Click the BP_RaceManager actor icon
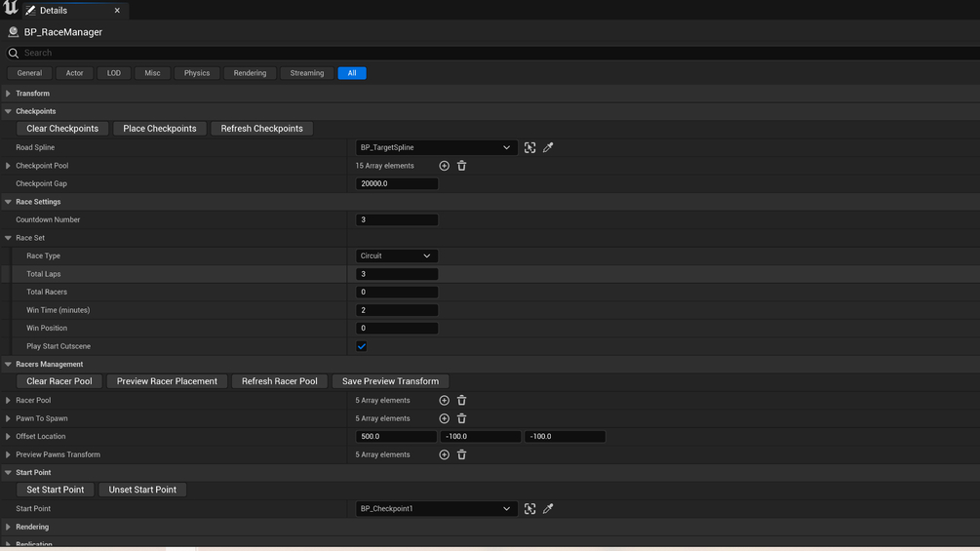 point(13,32)
